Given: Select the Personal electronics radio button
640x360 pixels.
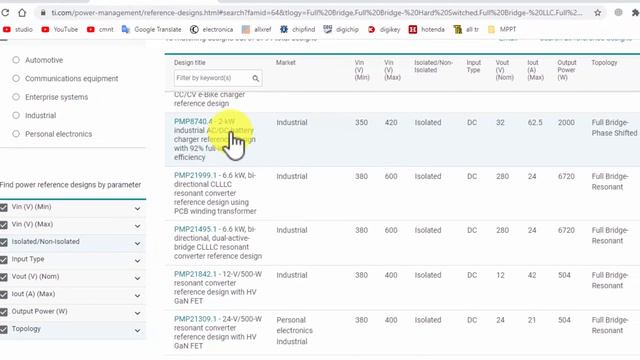Looking at the screenshot, I should point(16,134).
